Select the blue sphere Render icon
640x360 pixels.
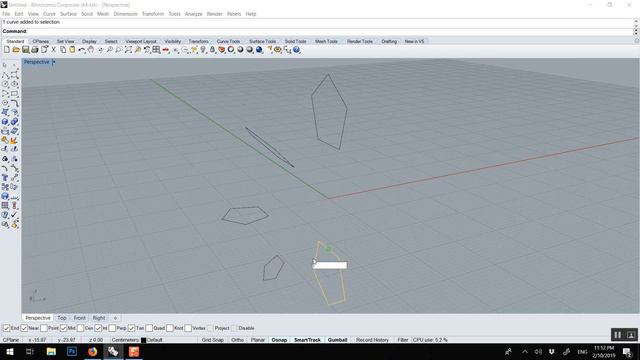(x=259, y=50)
